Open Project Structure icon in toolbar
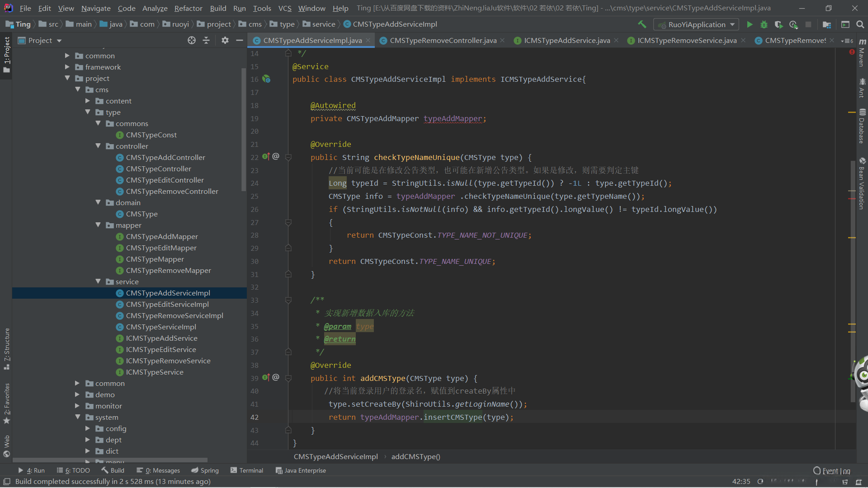This screenshot has height=488, width=868. (827, 24)
